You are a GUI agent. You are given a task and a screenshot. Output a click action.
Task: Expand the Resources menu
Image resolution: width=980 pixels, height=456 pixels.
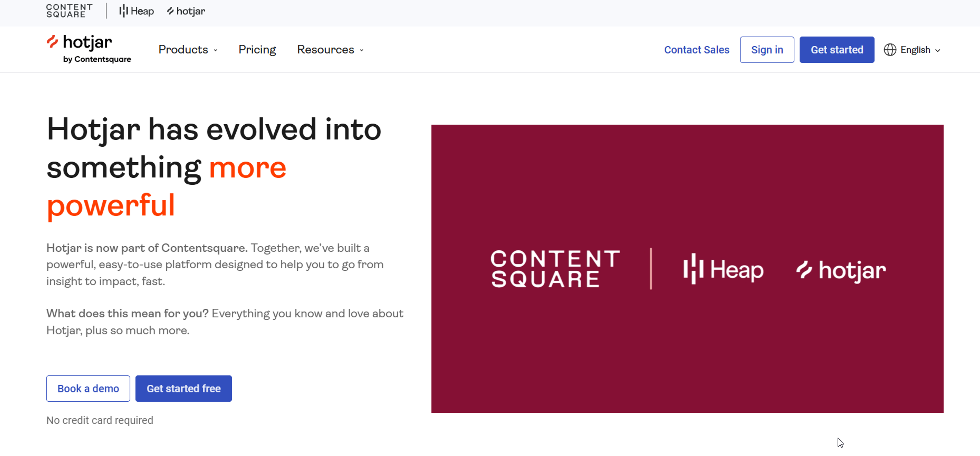click(x=325, y=50)
